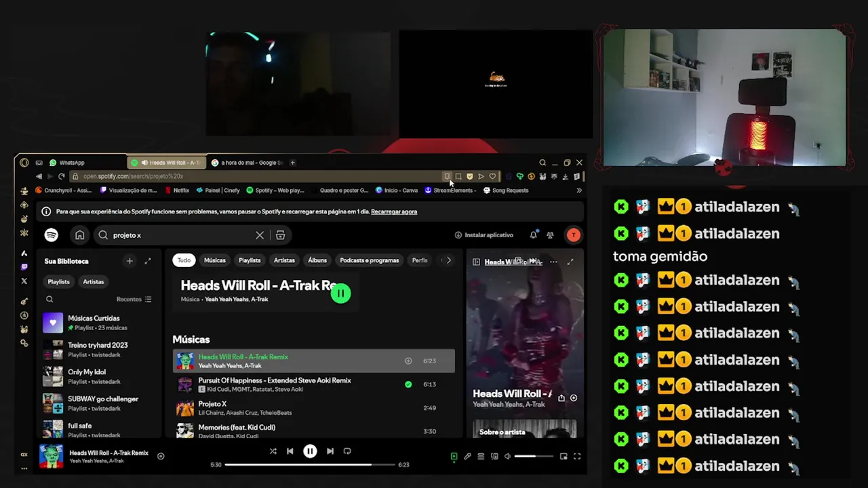Pause playback in the bottom player bar
Image resolution: width=868 pixels, height=488 pixels.
point(310,451)
